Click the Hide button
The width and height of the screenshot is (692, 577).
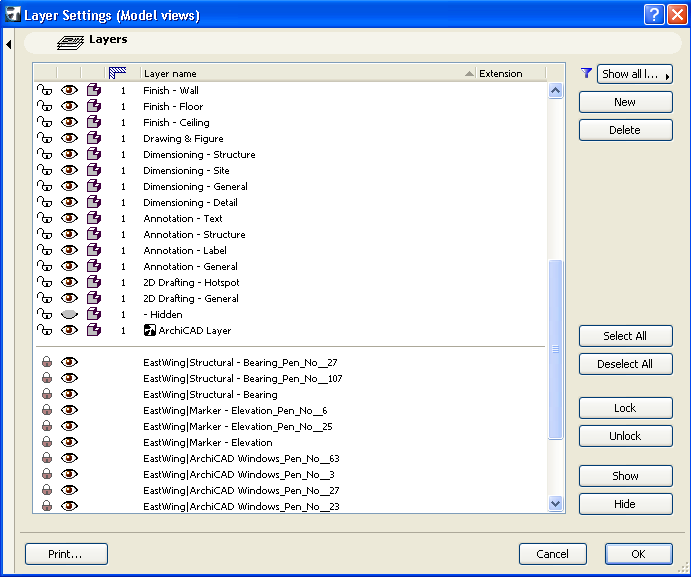[625, 504]
